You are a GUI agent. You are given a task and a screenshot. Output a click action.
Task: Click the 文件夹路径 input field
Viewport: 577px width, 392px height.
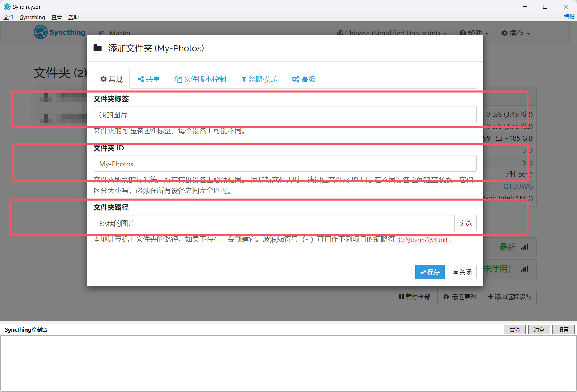click(273, 224)
